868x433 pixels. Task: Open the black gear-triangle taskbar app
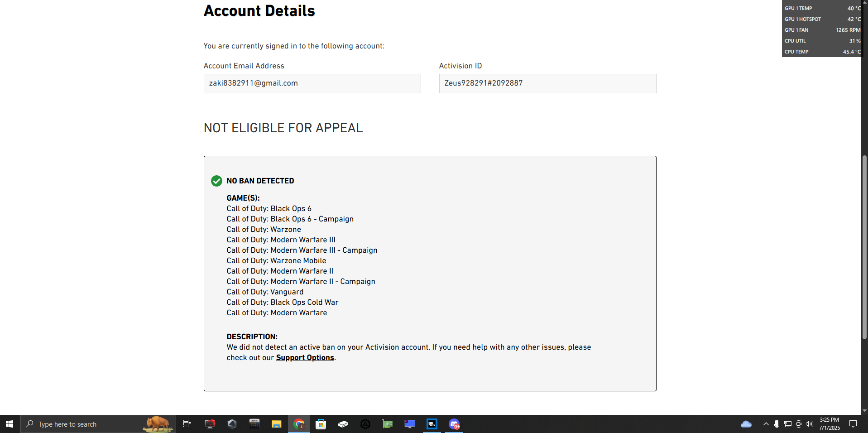(365, 424)
